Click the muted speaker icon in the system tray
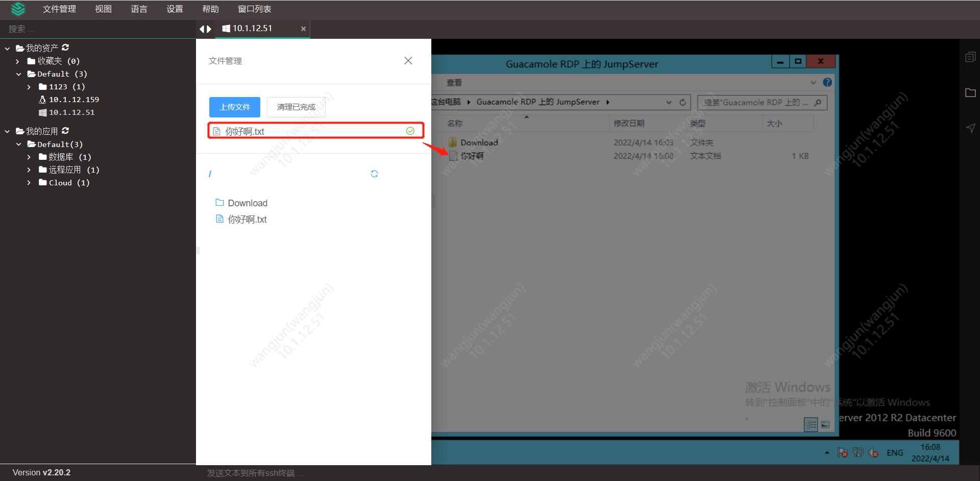Viewport: 980px width, 481px height. click(x=874, y=452)
